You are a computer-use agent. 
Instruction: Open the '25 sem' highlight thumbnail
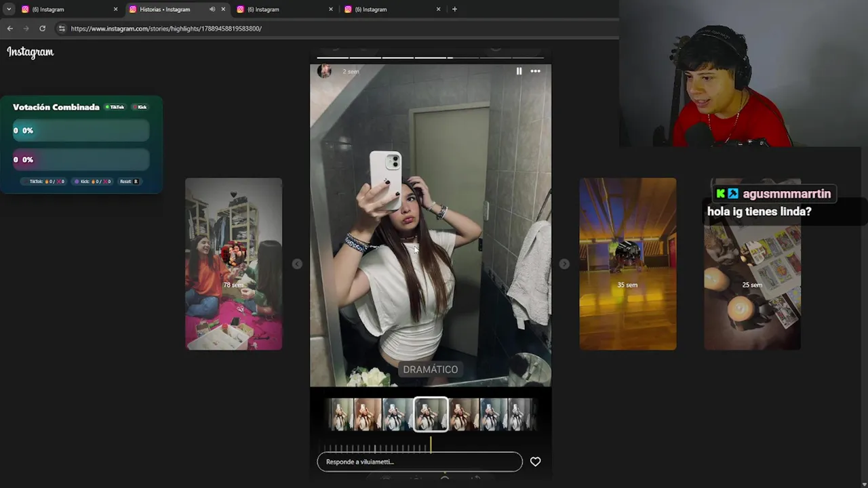point(752,264)
